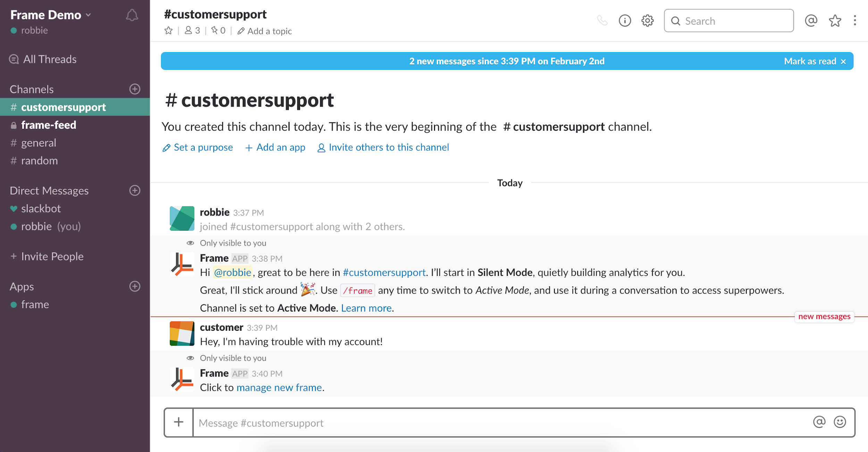Open channel settings gear icon

(647, 21)
